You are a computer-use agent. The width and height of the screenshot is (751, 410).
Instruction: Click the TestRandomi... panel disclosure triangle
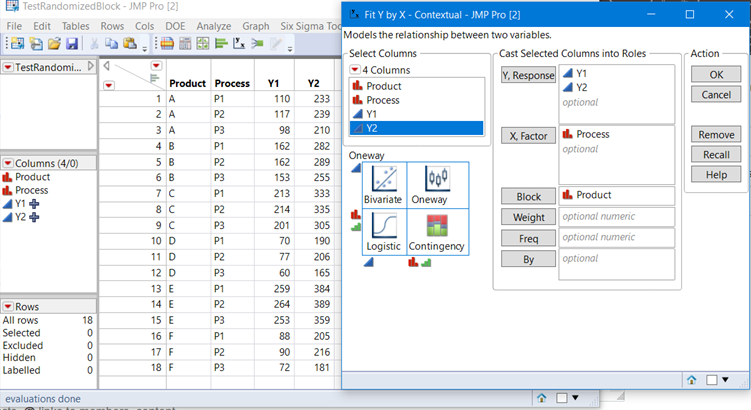point(91,66)
